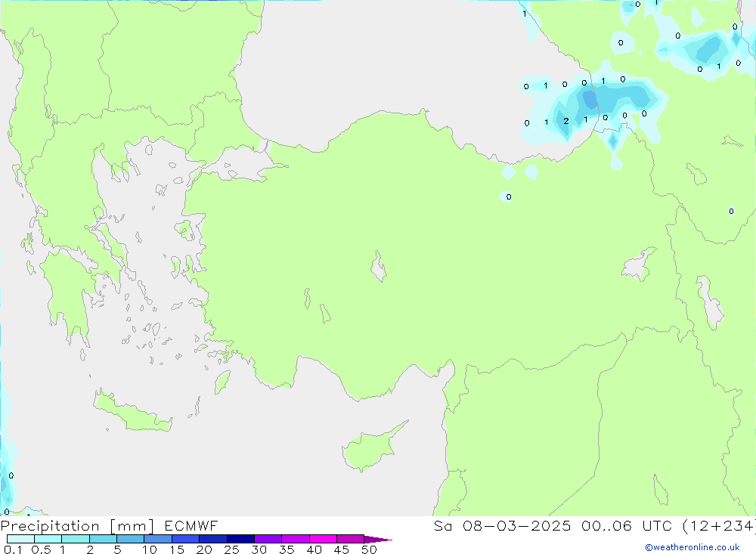Click the 0.1–0.5 mm legend color swatch
The width and height of the screenshot is (756, 554).
pyautogui.click(x=20, y=539)
